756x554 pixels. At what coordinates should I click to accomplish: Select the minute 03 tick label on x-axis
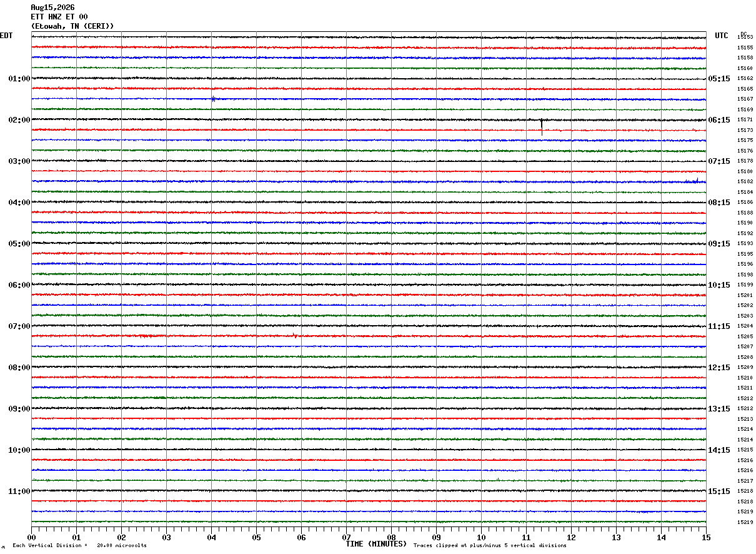coord(166,537)
